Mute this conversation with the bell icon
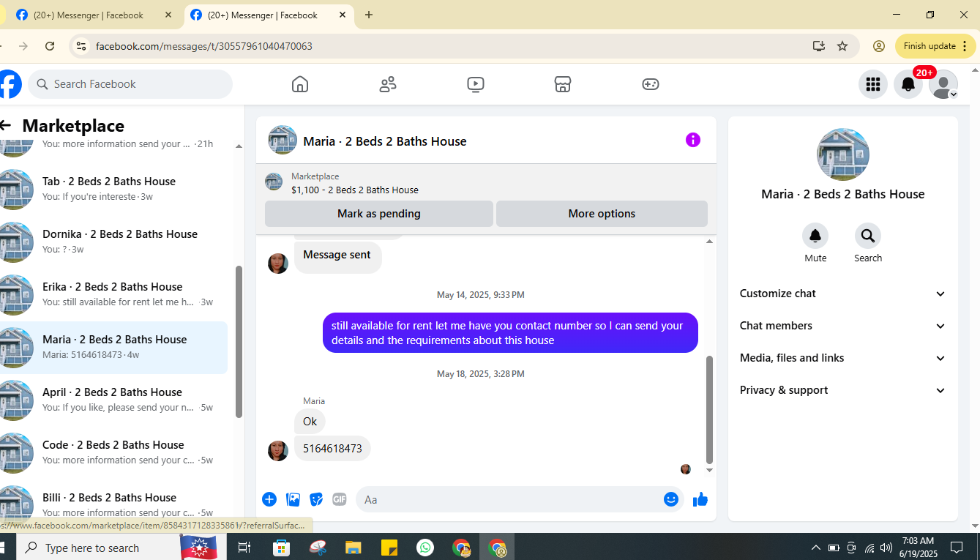The width and height of the screenshot is (980, 560). tap(815, 236)
